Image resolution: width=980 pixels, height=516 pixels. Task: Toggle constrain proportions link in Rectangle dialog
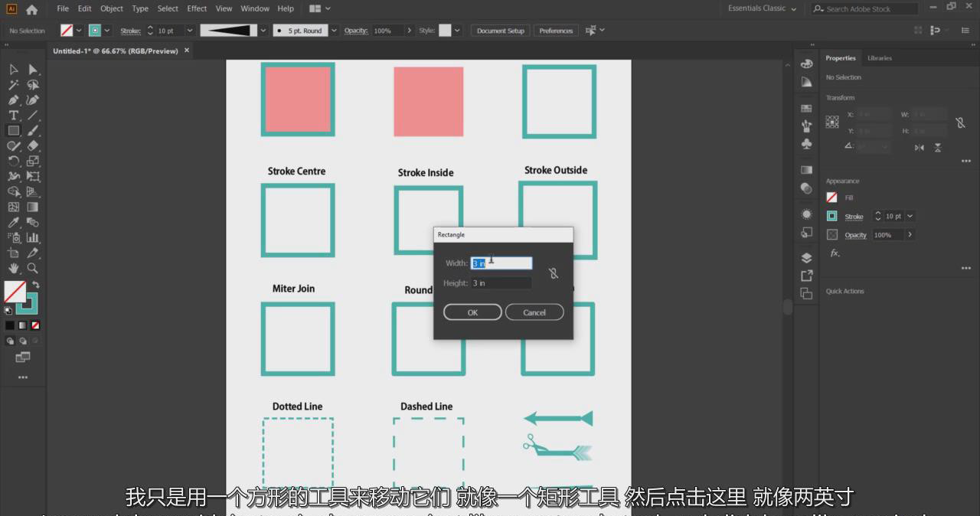(x=554, y=273)
